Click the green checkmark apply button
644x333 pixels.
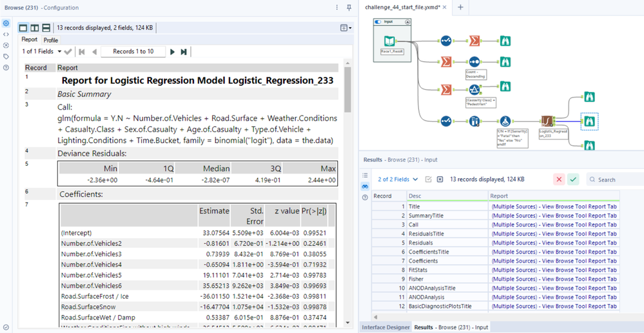coord(573,179)
